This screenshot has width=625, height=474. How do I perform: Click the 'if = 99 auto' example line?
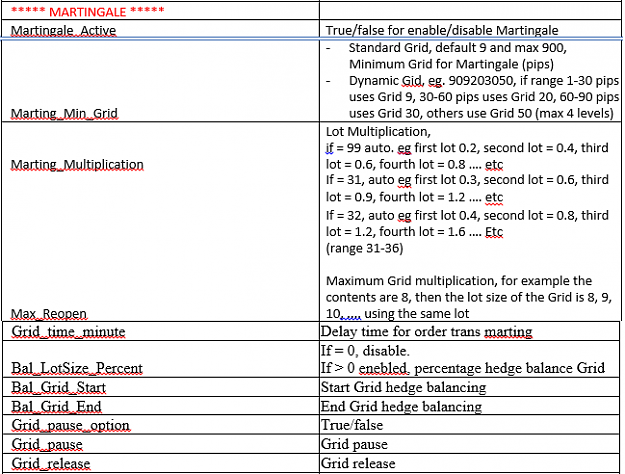tap(467, 148)
